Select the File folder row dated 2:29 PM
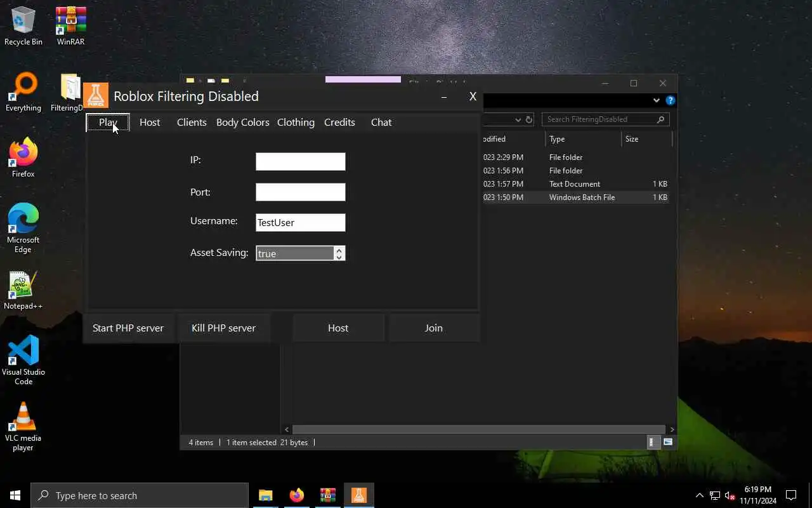Screen dimensions: 812x508 576,157
